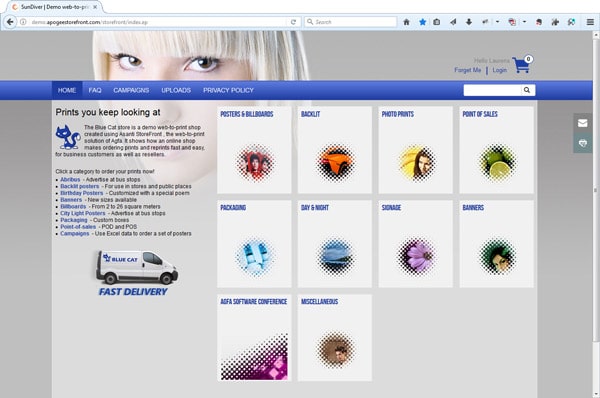The height and width of the screenshot is (398, 600).
Task: Open the Birthday Posters link
Action: click(x=82, y=193)
